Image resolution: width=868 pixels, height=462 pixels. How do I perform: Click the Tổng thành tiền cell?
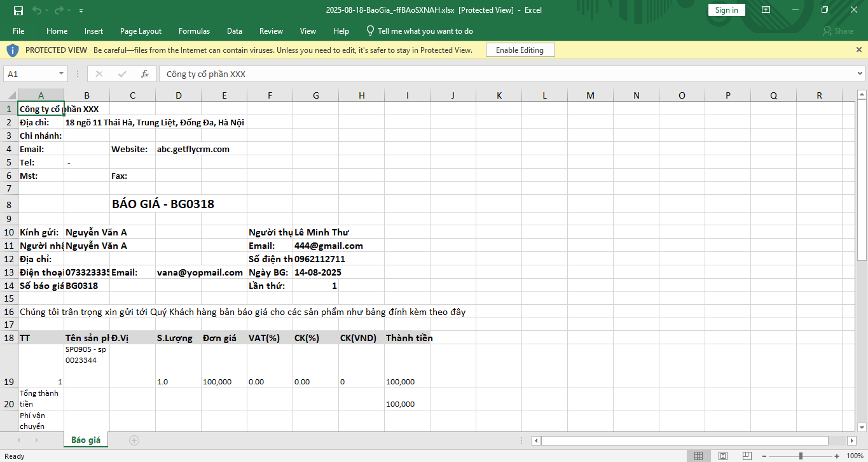[x=41, y=399]
